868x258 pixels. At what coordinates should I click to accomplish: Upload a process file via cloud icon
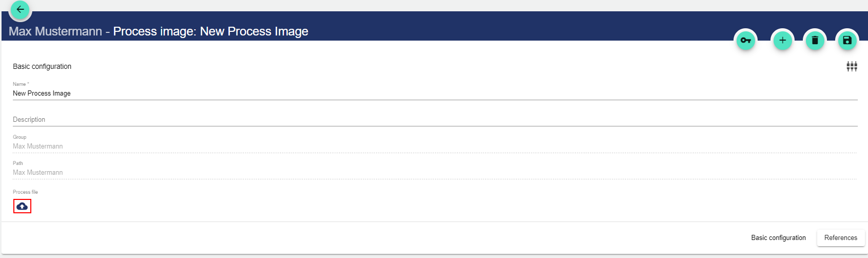pyautogui.click(x=22, y=206)
